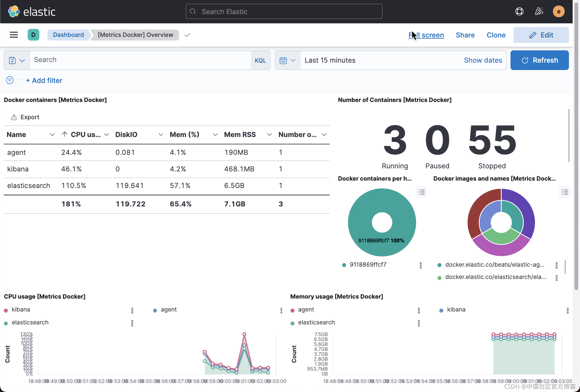Click the D space avatar
This screenshot has height=392, width=580.
coord(33,35)
